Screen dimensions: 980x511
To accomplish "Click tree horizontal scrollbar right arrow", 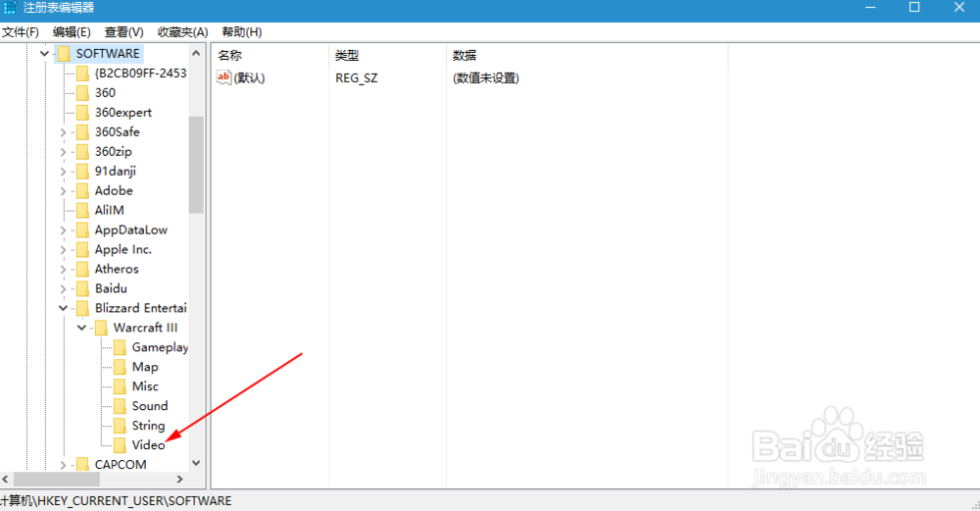I will coord(180,479).
